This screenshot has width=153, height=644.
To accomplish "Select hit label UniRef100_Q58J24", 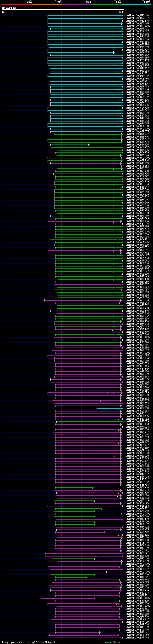I will [137, 174].
